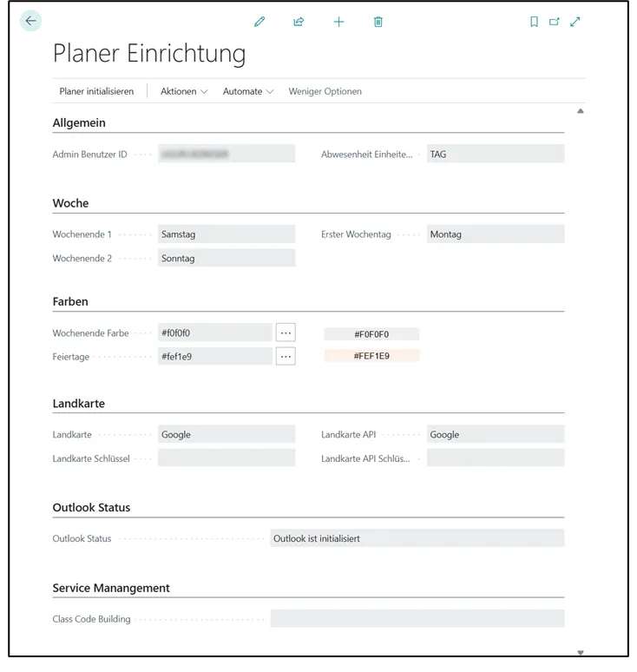
Task: Click the Erster Wochentag field showing Montag
Action: [x=495, y=234]
